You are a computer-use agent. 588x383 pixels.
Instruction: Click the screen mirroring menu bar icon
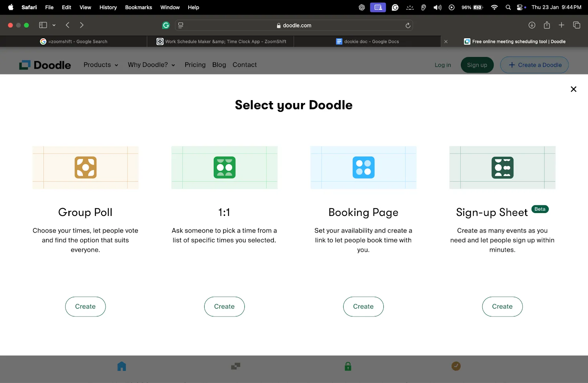coord(378,7)
